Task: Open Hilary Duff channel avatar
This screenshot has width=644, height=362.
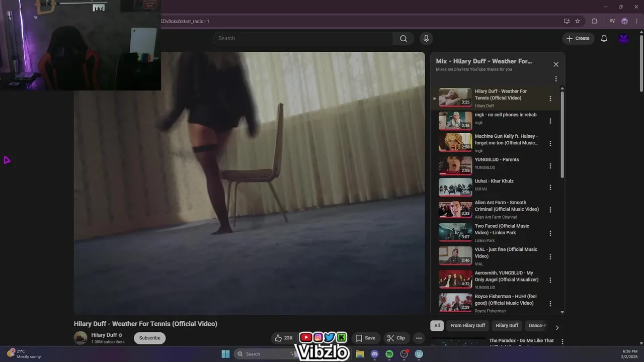Action: click(80, 338)
